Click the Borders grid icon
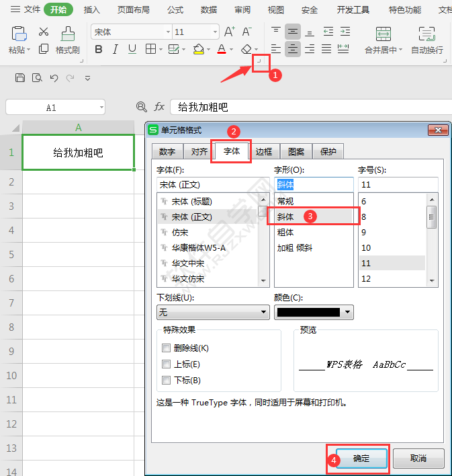The image size is (452, 476). pyautogui.click(x=150, y=48)
